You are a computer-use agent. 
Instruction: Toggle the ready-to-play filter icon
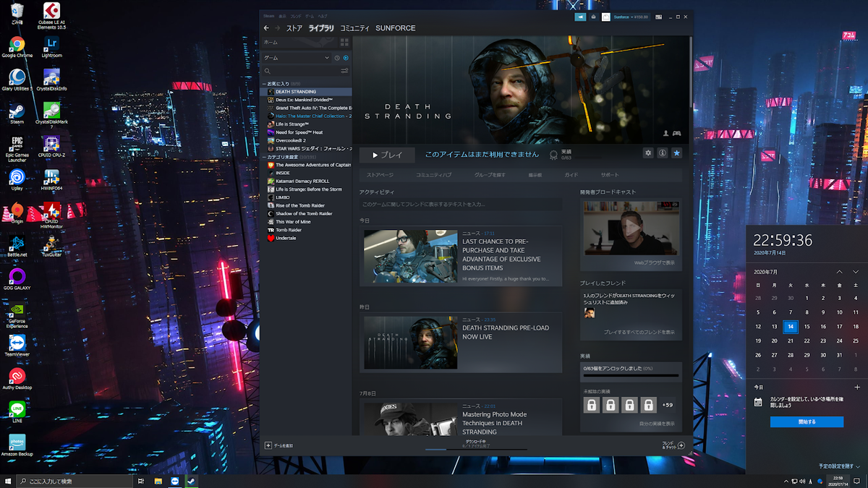pyautogui.click(x=346, y=58)
